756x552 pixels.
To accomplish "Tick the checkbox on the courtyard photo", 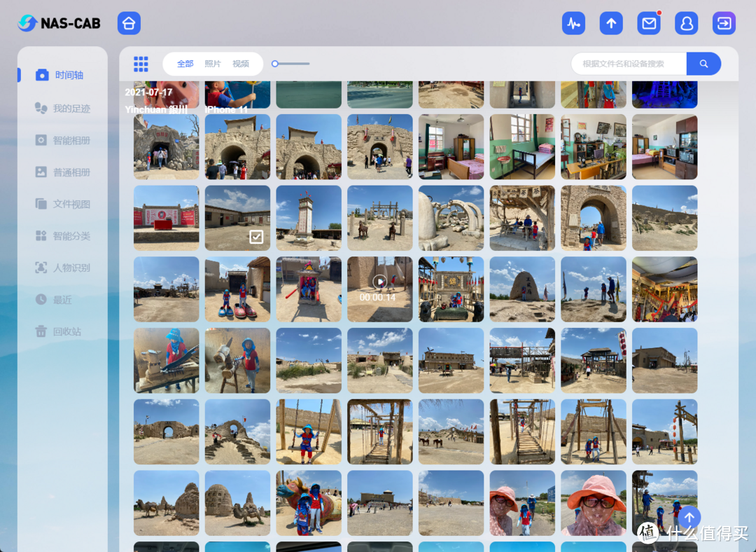I will click(x=256, y=237).
